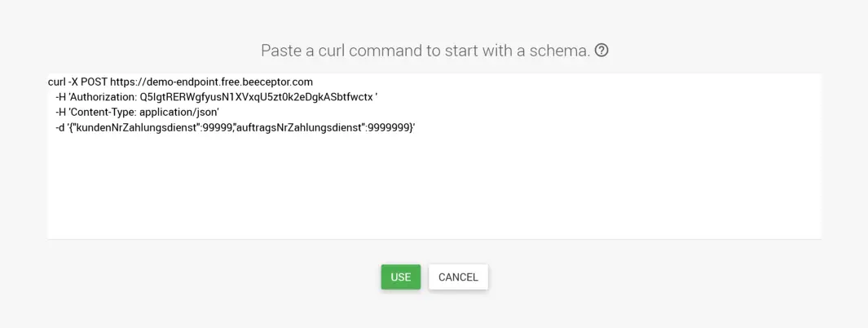Click the CANCEL button
Screen dimensions: 868x328
coord(458,277)
